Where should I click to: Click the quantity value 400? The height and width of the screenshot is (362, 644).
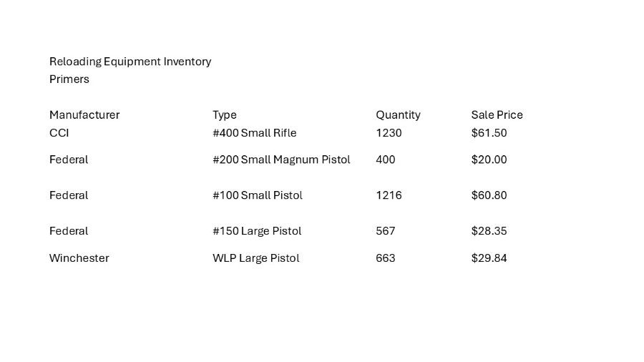(386, 160)
